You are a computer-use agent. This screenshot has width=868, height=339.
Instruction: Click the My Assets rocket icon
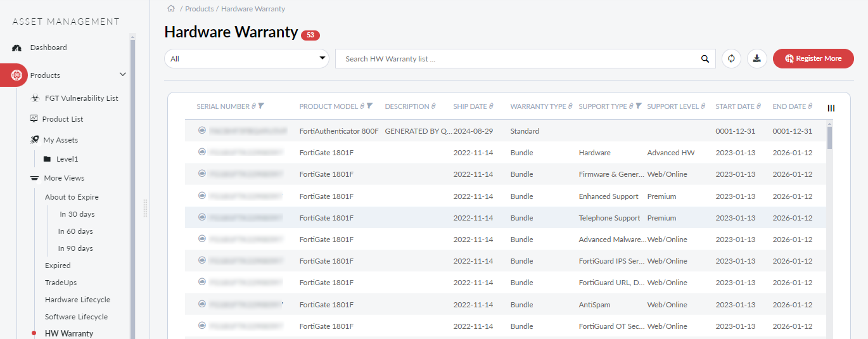point(34,139)
